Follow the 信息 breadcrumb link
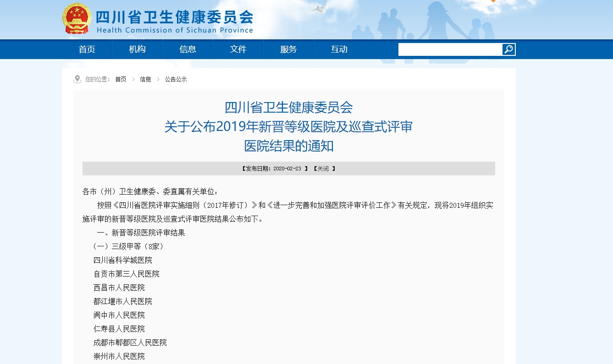 (x=145, y=79)
